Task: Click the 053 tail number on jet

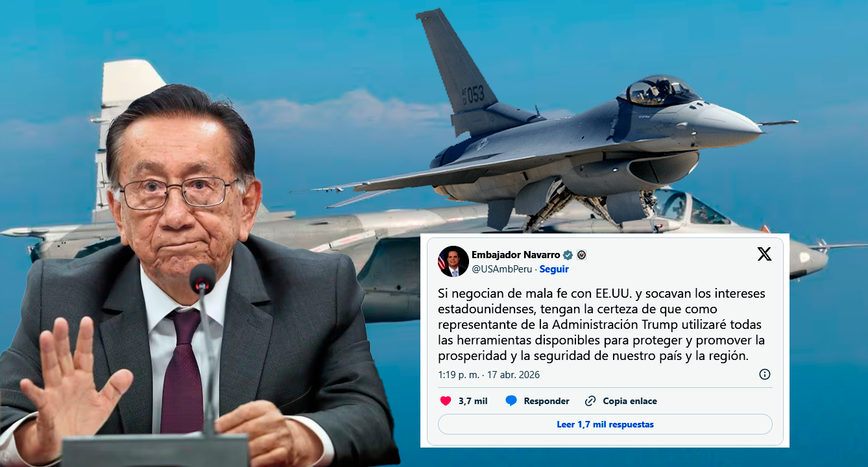Action: click(x=472, y=95)
